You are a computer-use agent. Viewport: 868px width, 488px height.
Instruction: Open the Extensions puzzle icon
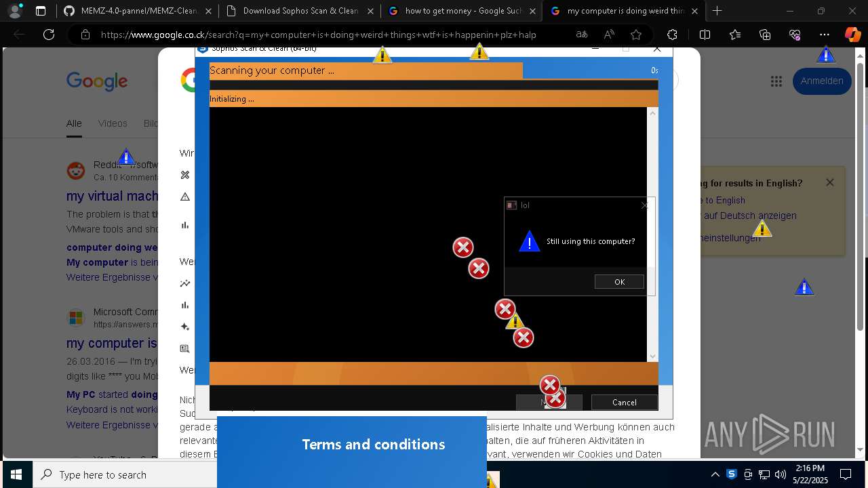point(672,35)
